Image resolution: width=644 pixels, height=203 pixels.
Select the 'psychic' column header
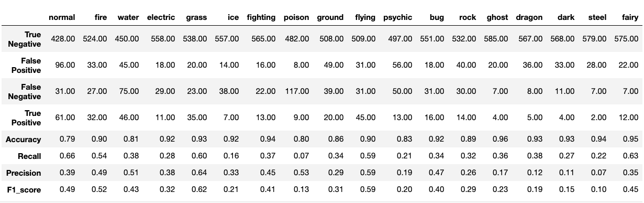[398, 17]
